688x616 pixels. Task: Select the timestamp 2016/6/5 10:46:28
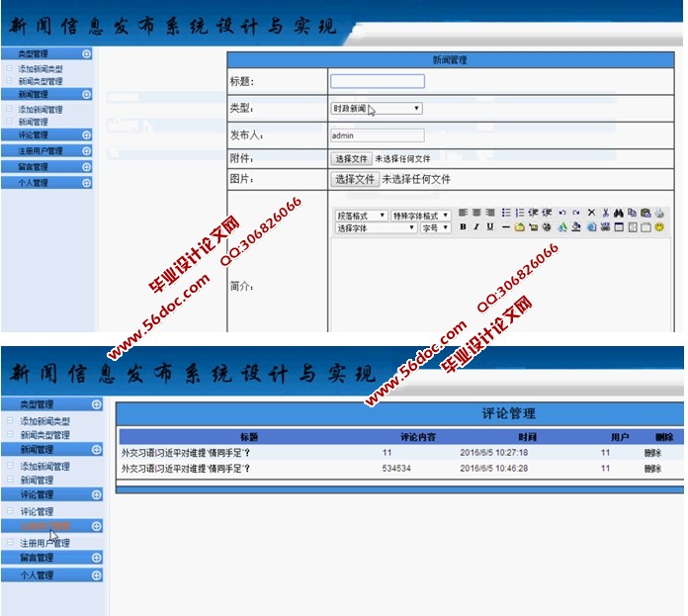493,469
